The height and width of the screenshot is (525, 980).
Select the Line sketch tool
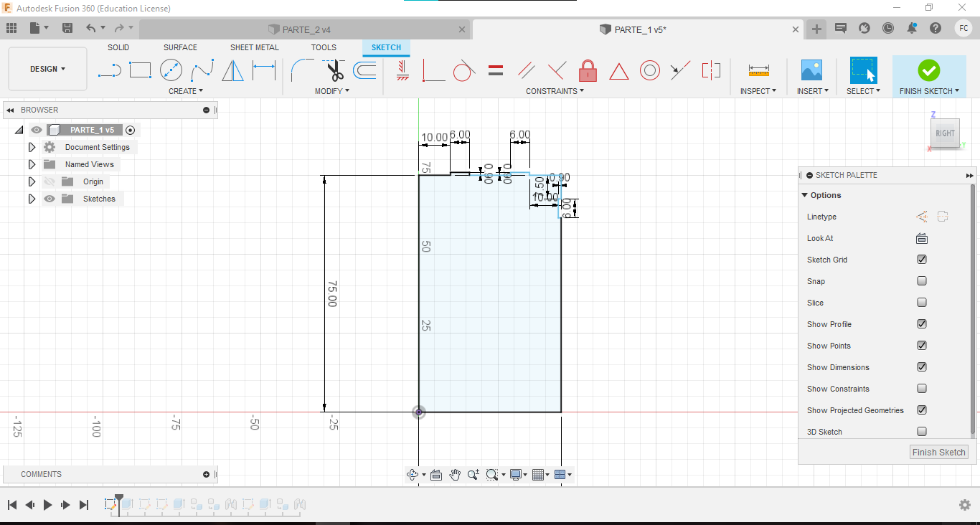click(109, 70)
